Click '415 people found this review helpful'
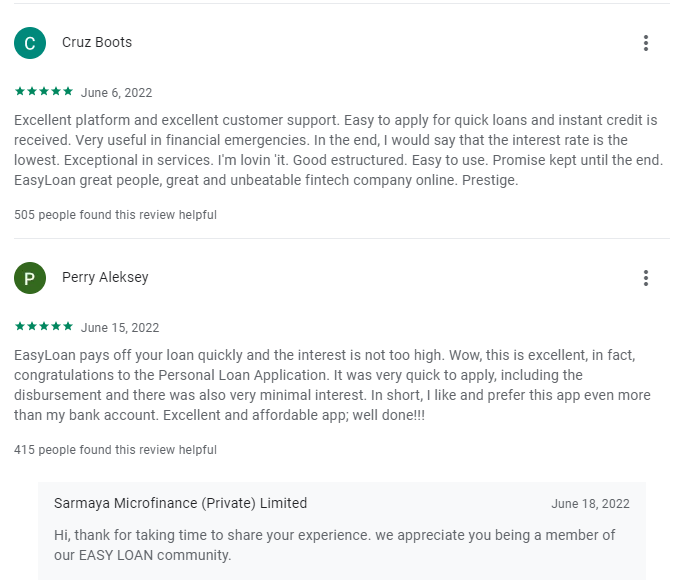Screen dimensions: 682x580 pos(115,450)
